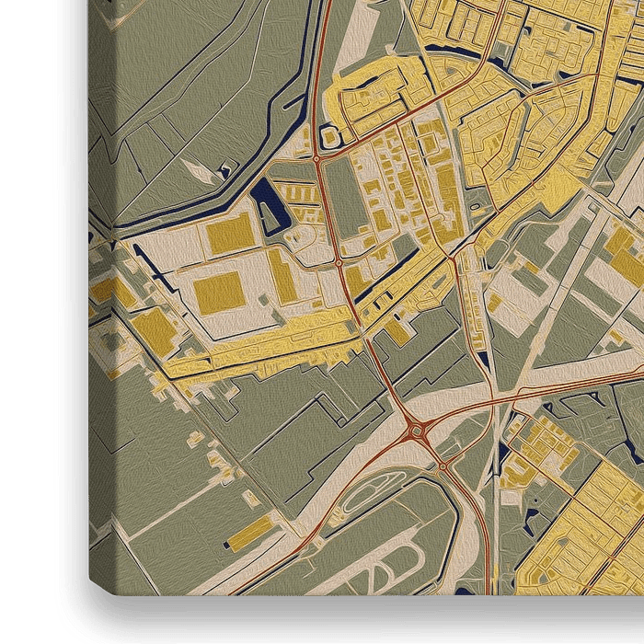Screen dimensions: 644x644
Task: Click the tall narrow yellow building beside warehouses
Action: click(282, 276)
